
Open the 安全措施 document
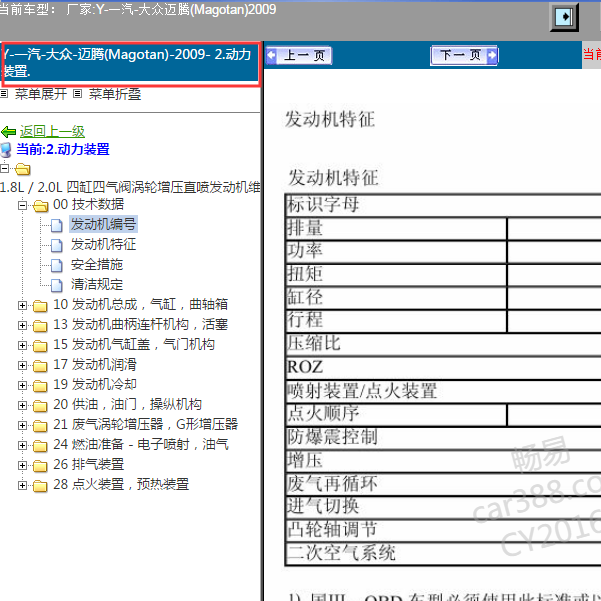pos(97,264)
